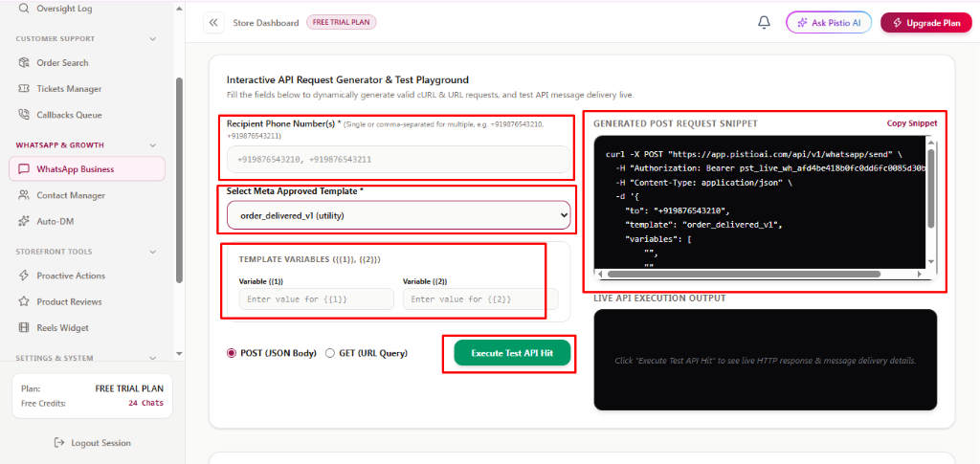Collapse the Storefront Tools section chevron
This screenshot has height=464, width=980.
(x=153, y=252)
